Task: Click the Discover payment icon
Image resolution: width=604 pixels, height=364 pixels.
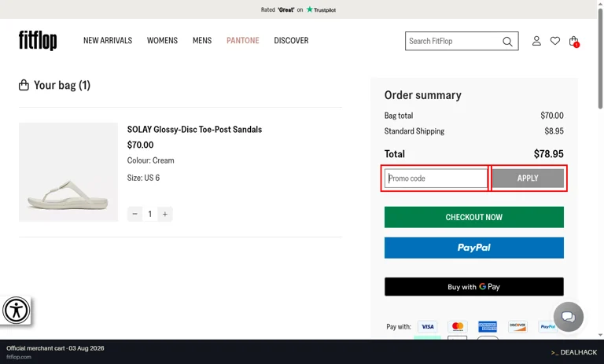Action: tap(517, 326)
